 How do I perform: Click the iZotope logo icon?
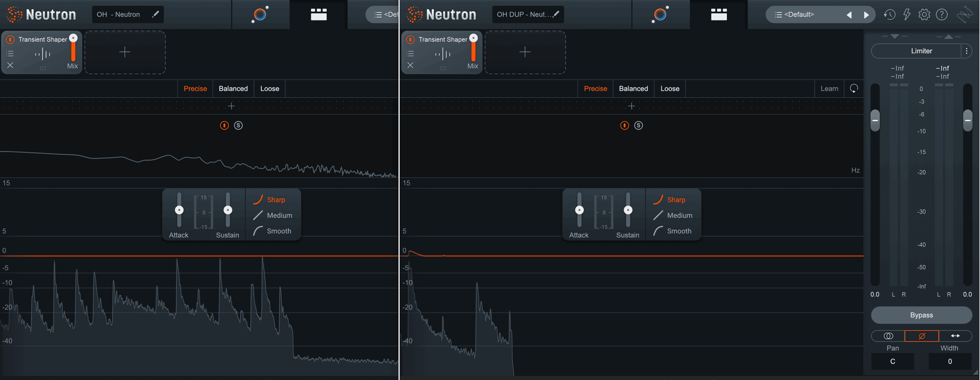tap(964, 15)
